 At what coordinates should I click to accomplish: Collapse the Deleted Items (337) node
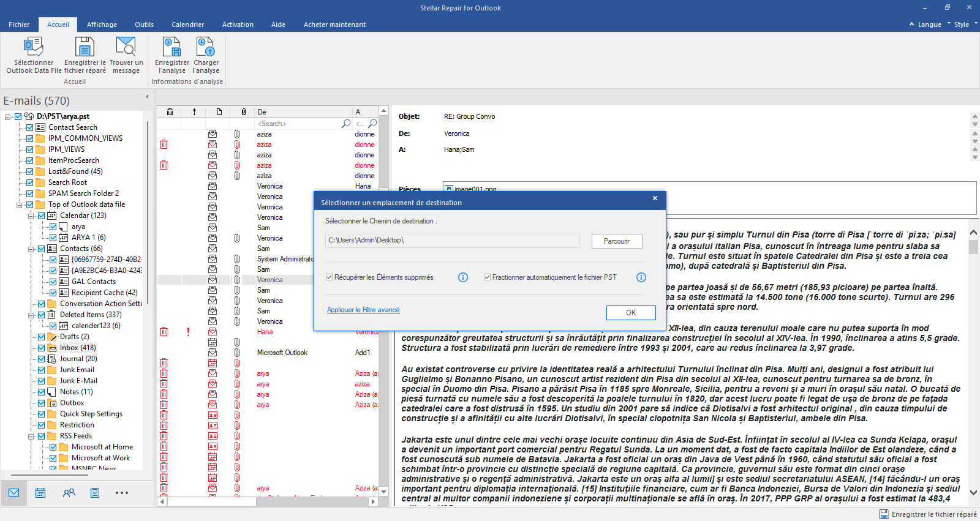tap(31, 315)
